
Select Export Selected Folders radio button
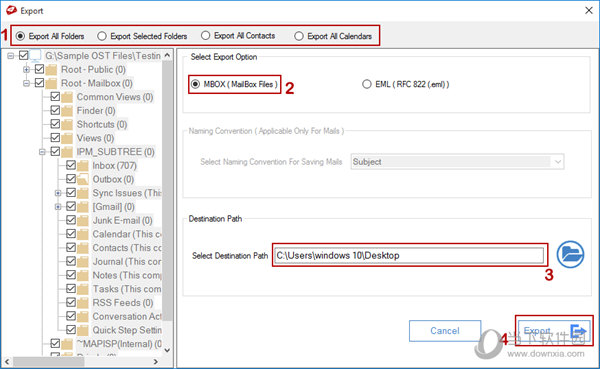tap(101, 36)
